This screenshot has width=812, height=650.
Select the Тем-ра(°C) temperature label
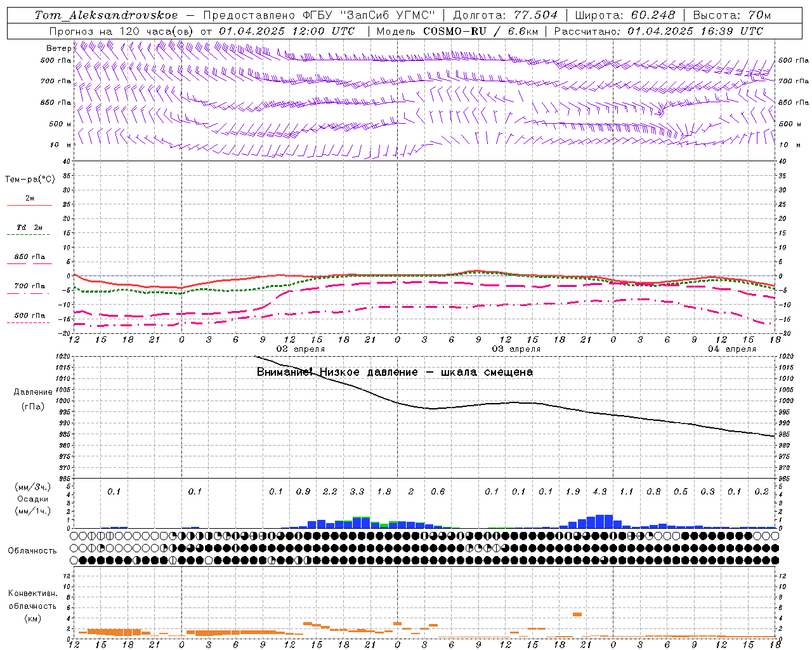[x=30, y=180]
